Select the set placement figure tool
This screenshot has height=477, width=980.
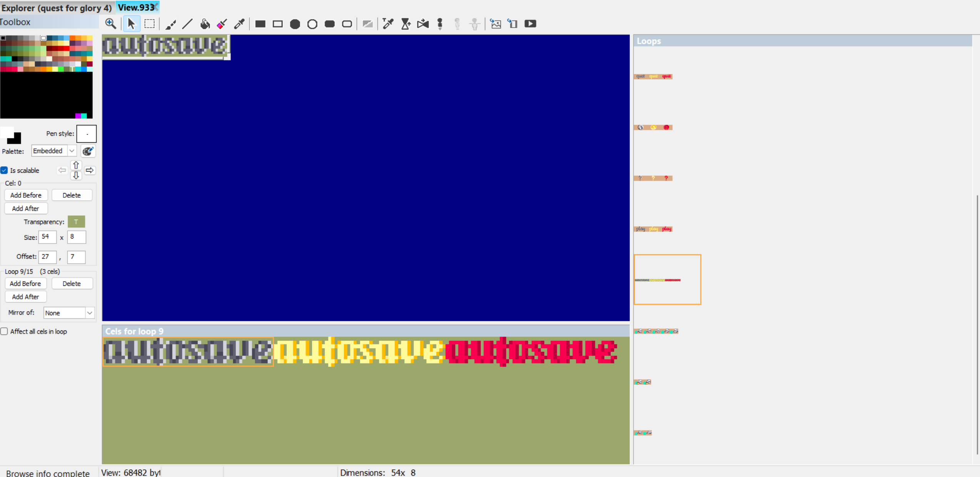(440, 24)
